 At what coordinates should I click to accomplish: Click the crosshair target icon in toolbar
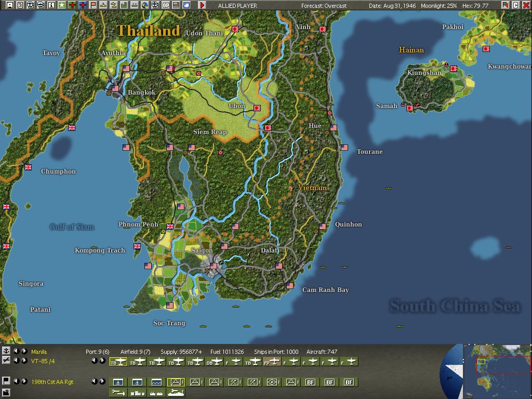[x=155, y=5]
